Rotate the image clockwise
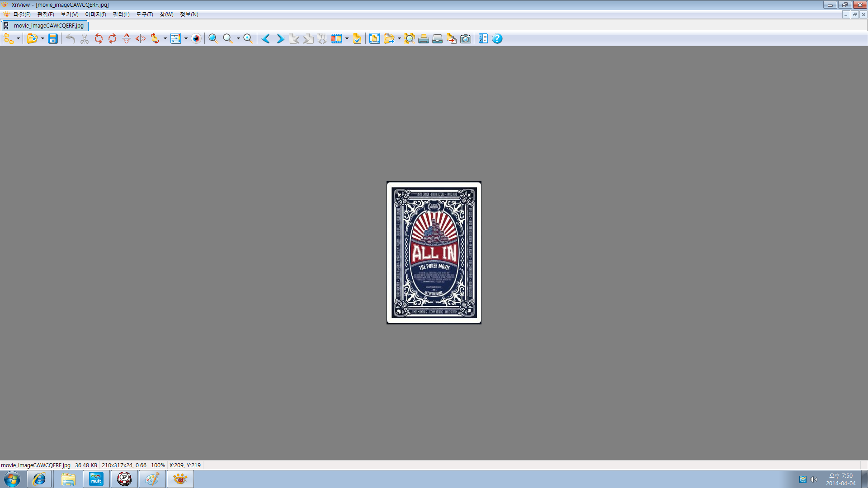 pos(113,39)
